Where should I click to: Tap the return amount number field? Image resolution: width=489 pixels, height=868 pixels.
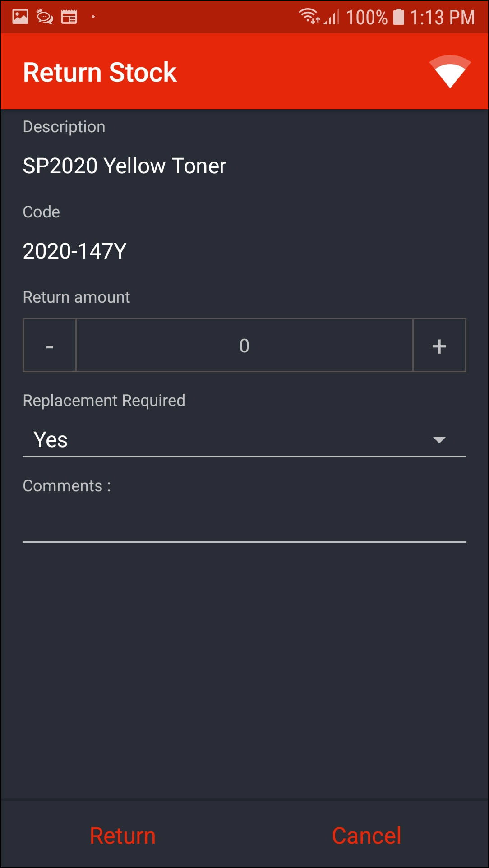pyautogui.click(x=244, y=346)
